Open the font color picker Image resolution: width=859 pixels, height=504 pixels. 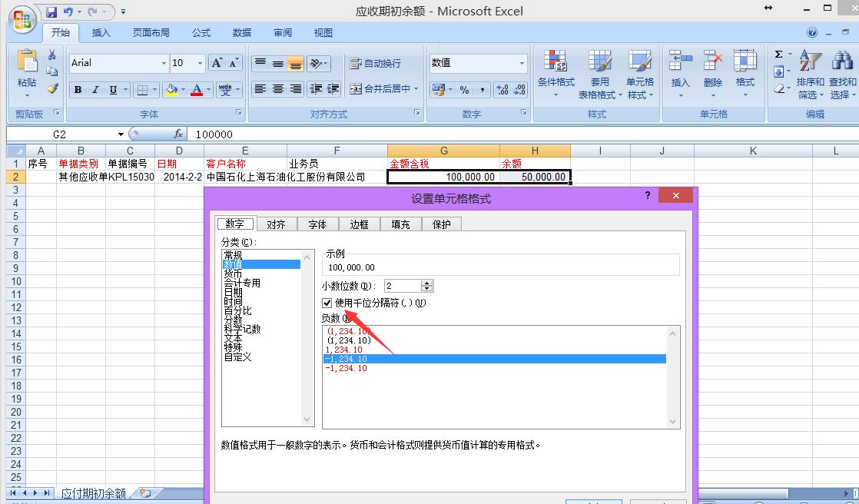coord(207,90)
